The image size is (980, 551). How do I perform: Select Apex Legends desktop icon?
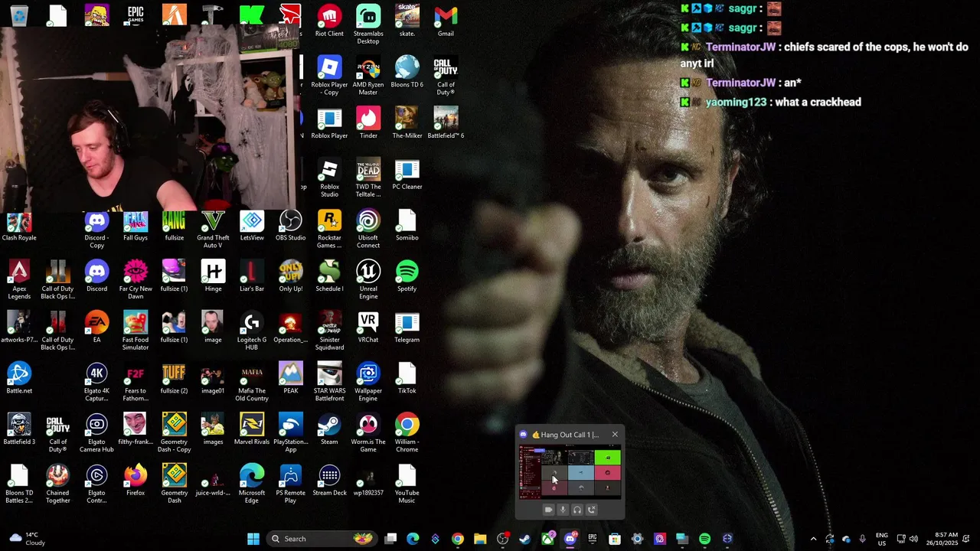[x=19, y=280]
